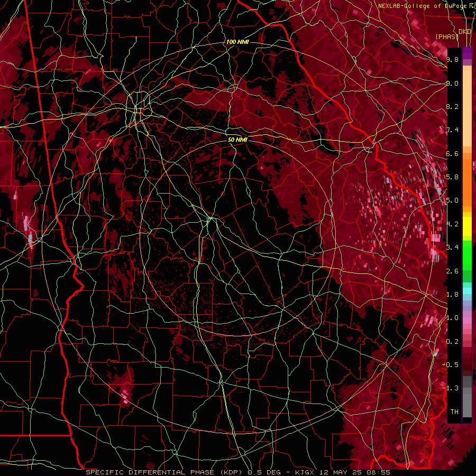This screenshot has width=476, height=476.
Task: Click the 5.8 value on the color scale
Action: [452, 177]
